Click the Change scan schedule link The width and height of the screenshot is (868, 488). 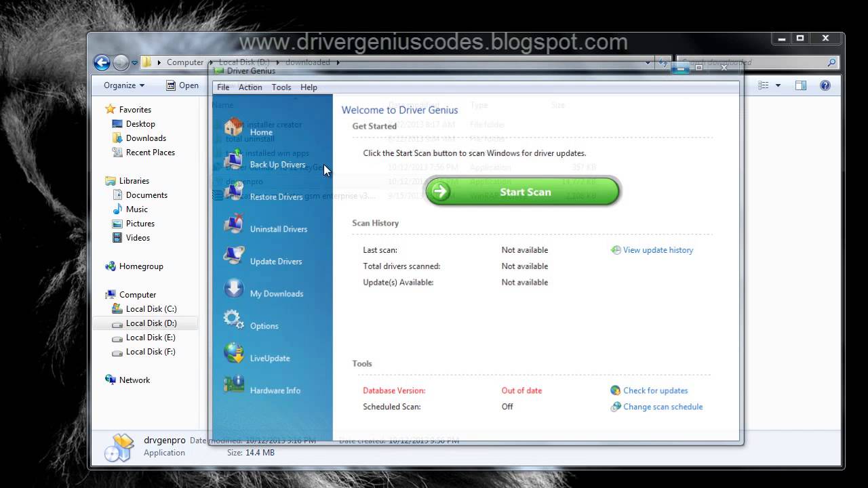(x=656, y=407)
